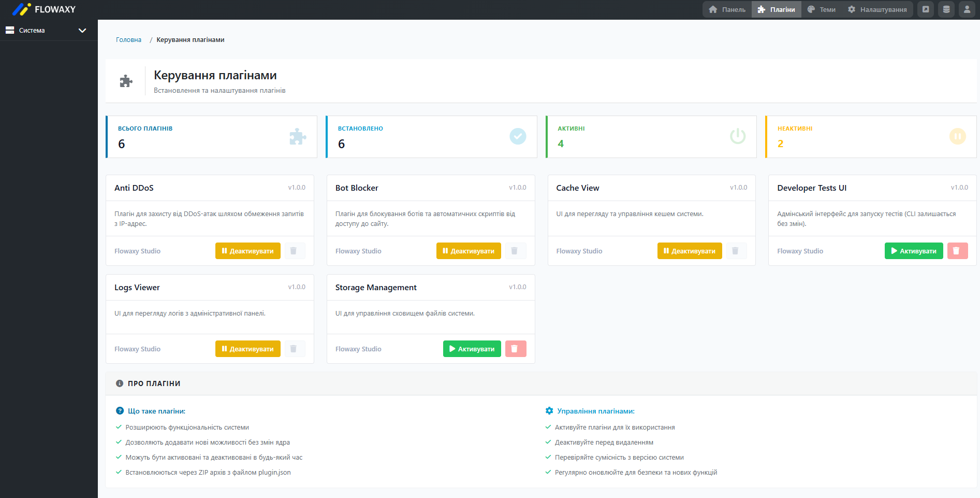Click the Неактивні stats card
This screenshot has width=980, height=498.
coord(870,137)
